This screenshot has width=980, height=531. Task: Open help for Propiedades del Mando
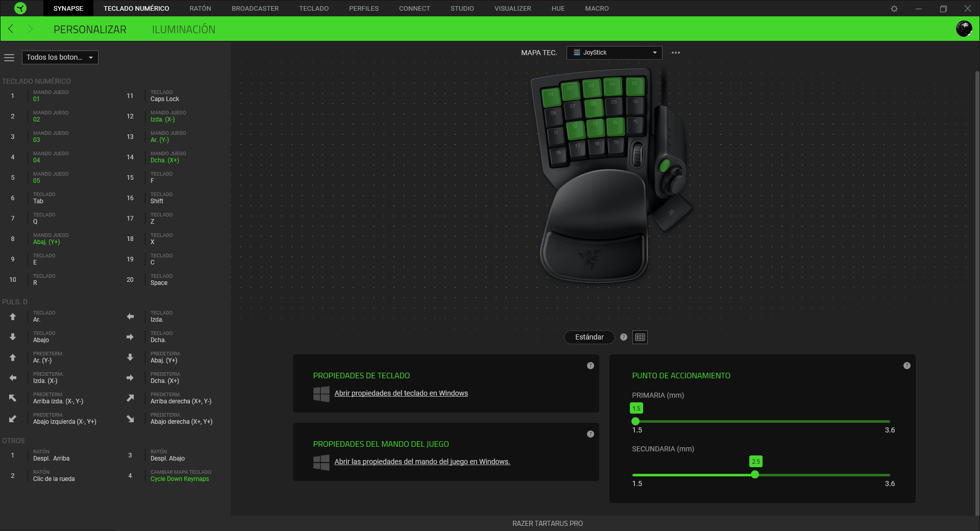click(591, 434)
